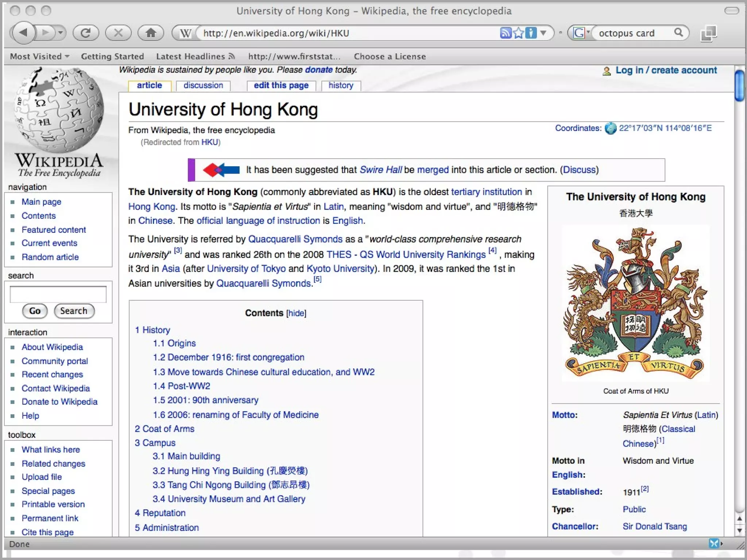The width and height of the screenshot is (747, 560).
Task: Open the coordinates globe map icon
Action: click(610, 128)
